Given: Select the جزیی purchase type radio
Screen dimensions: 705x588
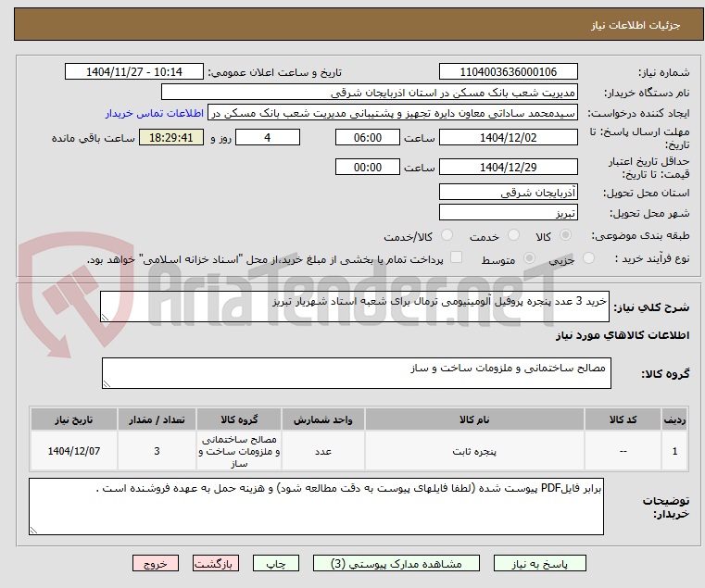Looking at the screenshot, I should pyautogui.click(x=588, y=258).
